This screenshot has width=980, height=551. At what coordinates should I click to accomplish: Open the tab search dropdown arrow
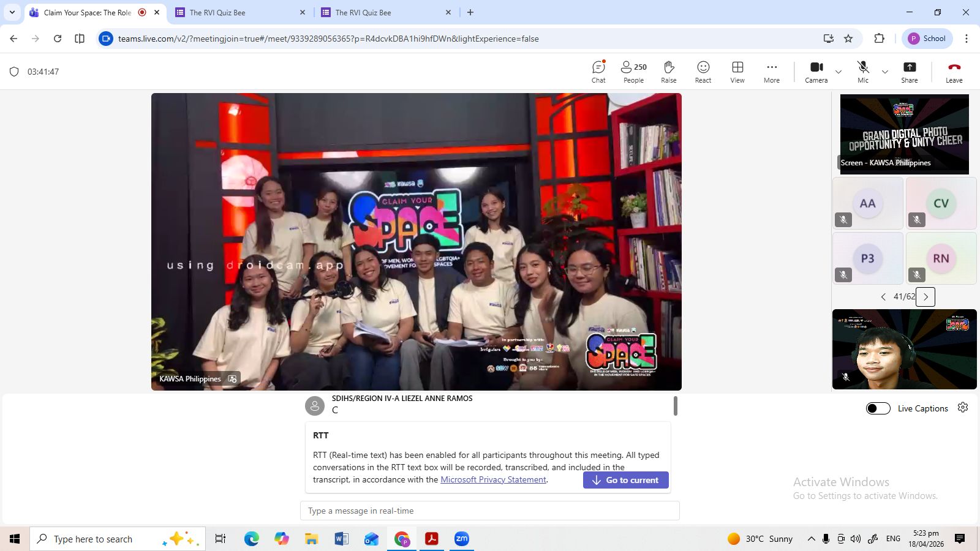[x=12, y=12]
